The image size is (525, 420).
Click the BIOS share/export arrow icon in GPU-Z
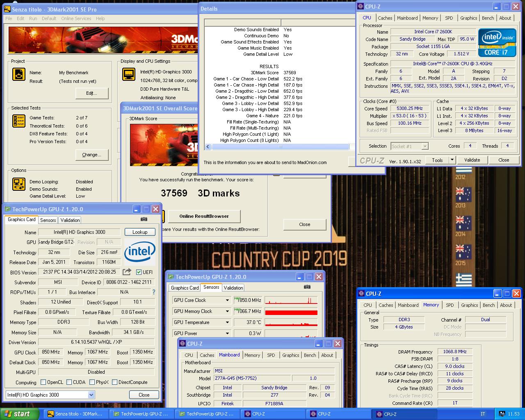[x=127, y=272]
